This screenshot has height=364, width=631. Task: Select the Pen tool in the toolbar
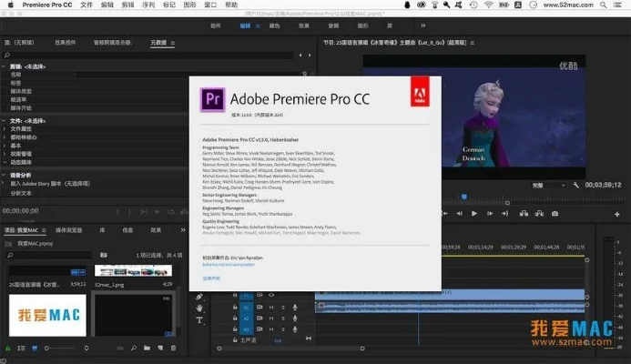click(199, 297)
